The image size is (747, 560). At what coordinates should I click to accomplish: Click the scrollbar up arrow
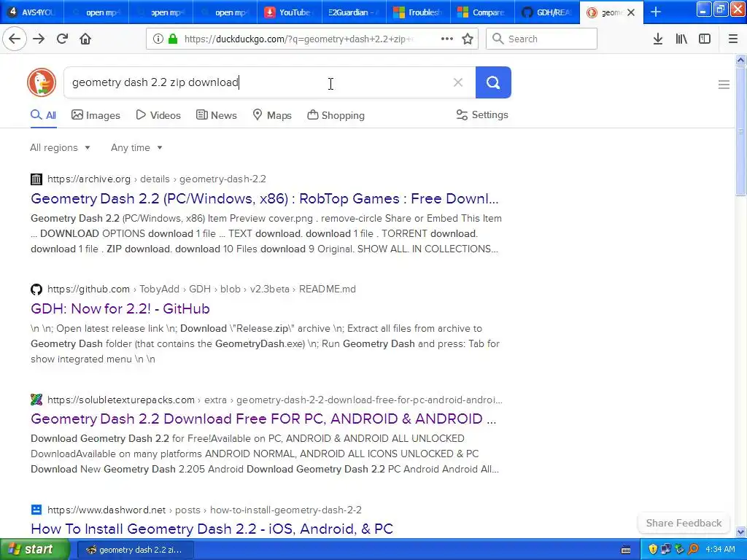(740, 60)
